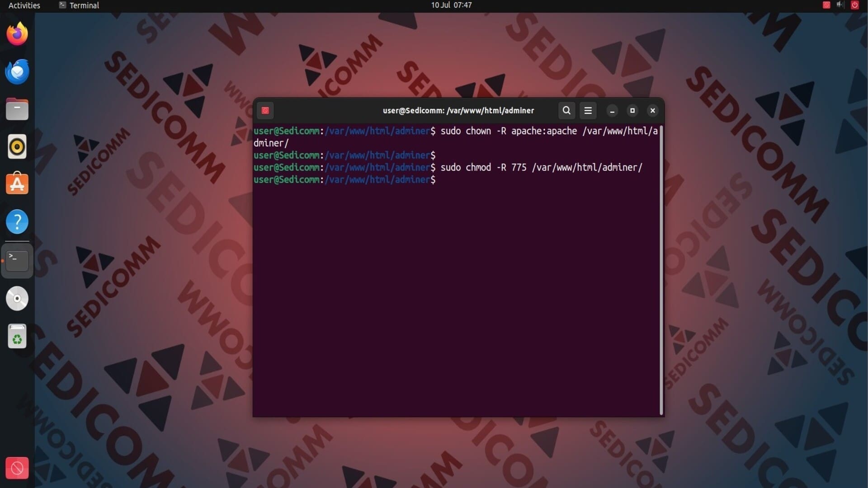
Task: Open the disc drive icon in dock
Action: (17, 298)
